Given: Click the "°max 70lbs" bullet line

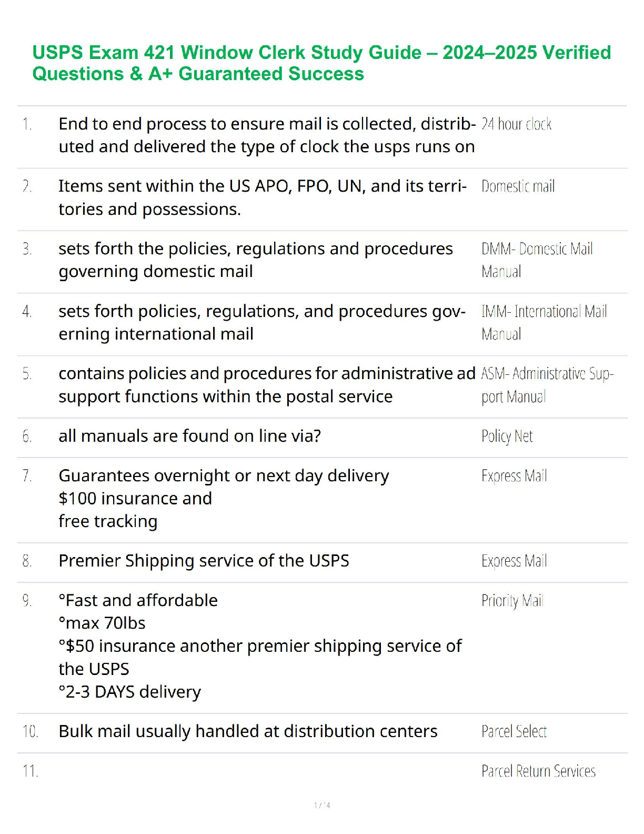Looking at the screenshot, I should pos(102,623).
